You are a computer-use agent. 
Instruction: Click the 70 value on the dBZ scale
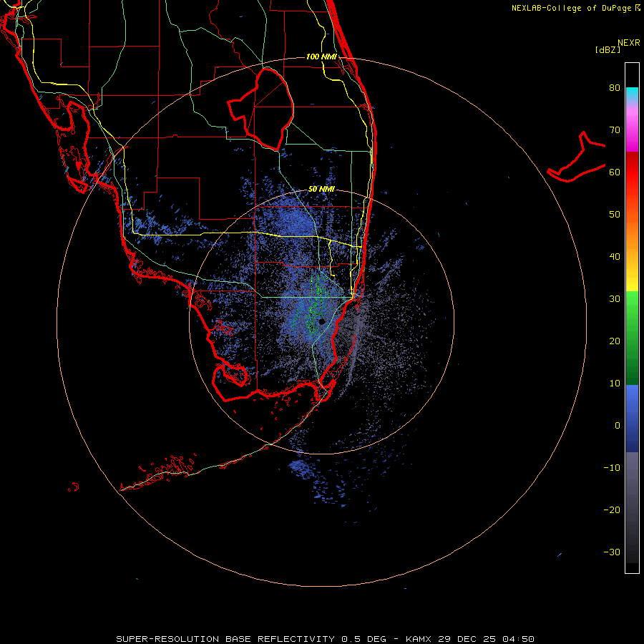[x=615, y=130]
